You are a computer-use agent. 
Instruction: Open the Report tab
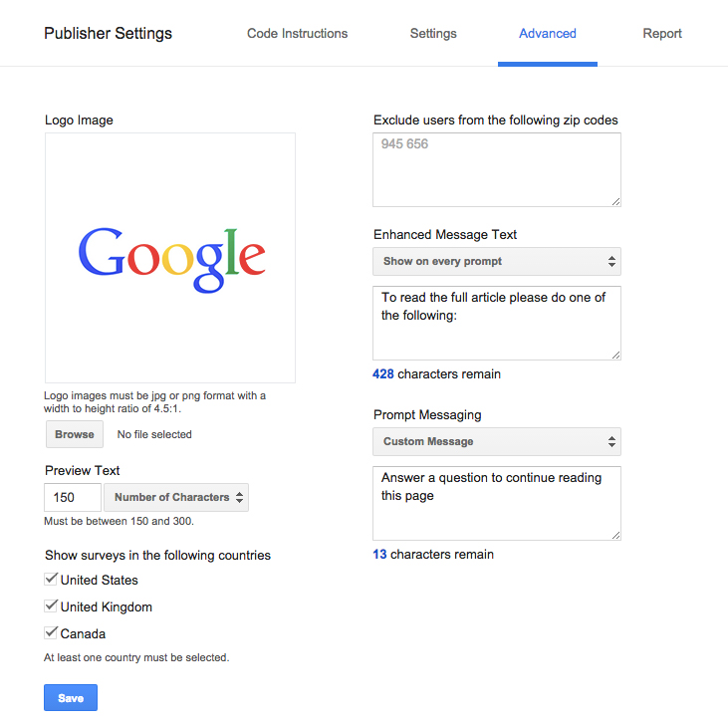(662, 34)
